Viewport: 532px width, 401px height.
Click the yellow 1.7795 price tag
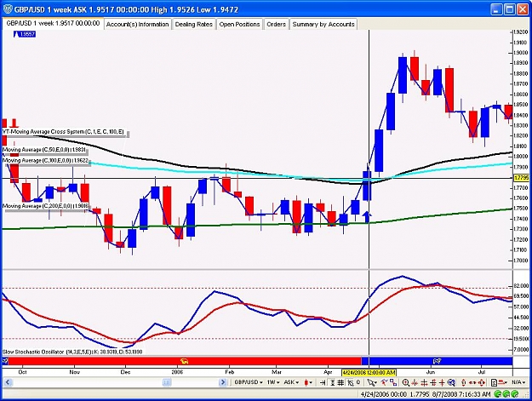click(521, 178)
